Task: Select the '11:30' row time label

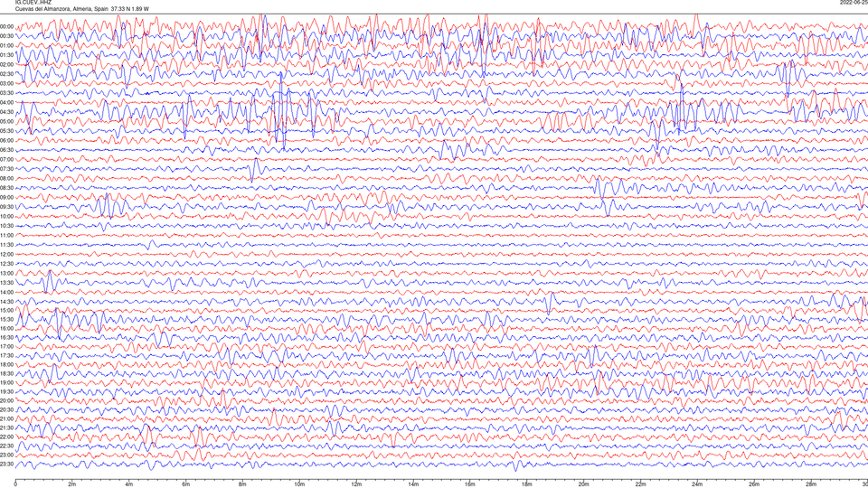Action: (6, 245)
